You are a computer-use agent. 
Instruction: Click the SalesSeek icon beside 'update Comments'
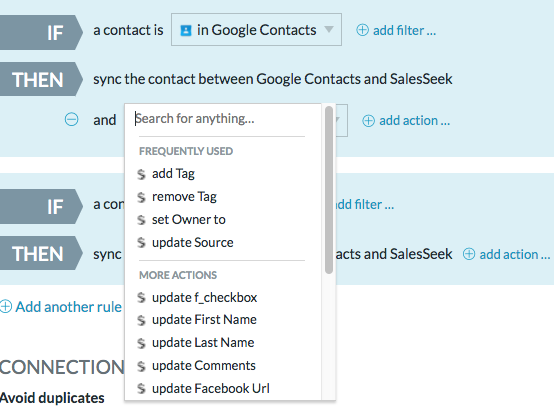pos(141,366)
